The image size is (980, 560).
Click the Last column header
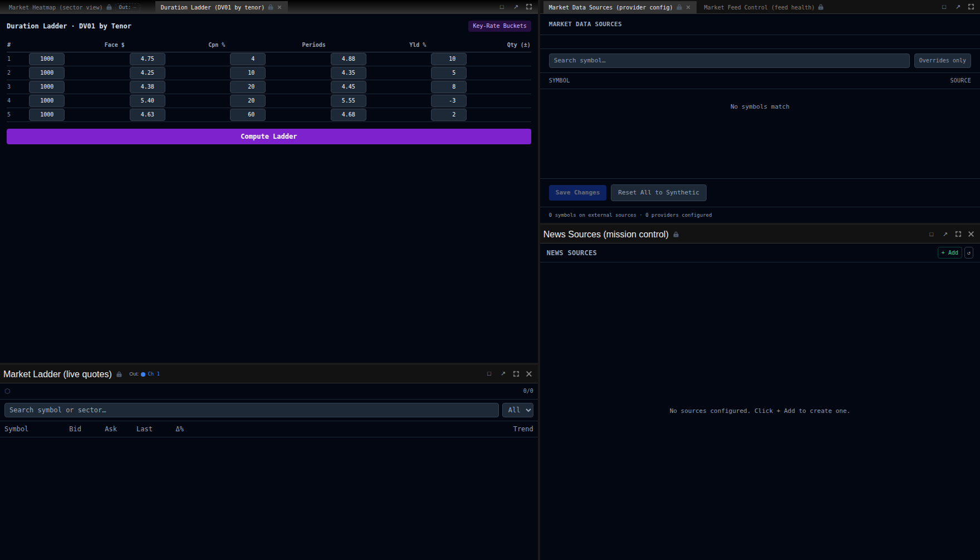pos(144,429)
